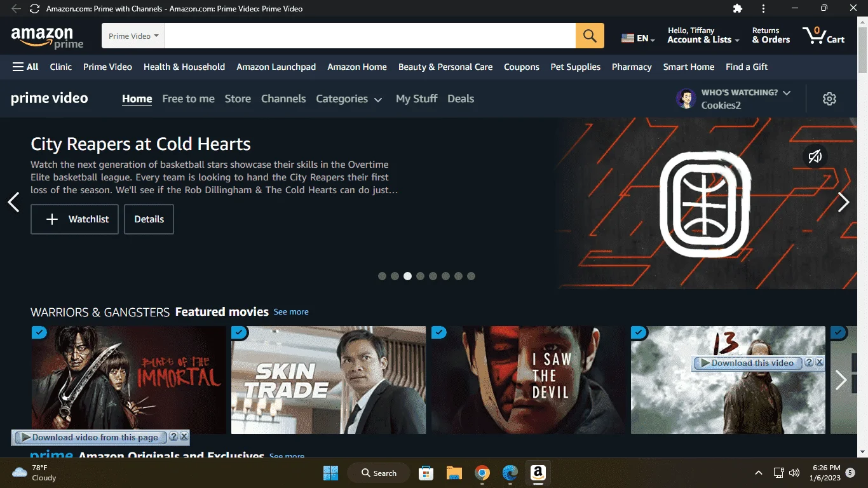Viewport: 868px width, 488px height.
Task: Open the Who's Watching profile switcher
Action: pyautogui.click(x=733, y=98)
